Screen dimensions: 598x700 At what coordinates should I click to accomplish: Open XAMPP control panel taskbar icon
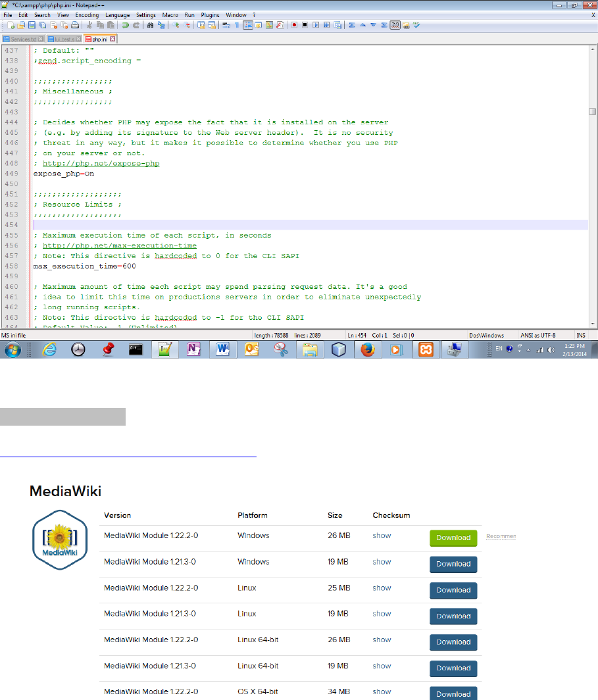tap(426, 349)
